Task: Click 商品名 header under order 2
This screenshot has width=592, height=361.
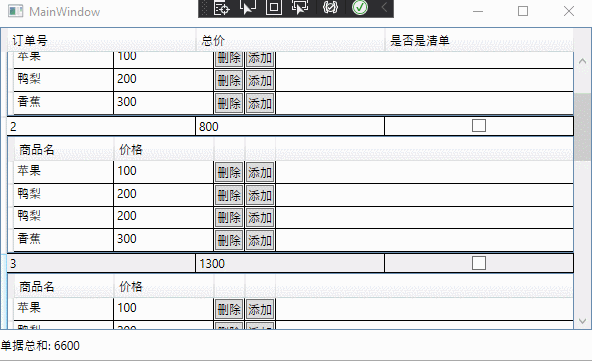Action: [x=64, y=150]
